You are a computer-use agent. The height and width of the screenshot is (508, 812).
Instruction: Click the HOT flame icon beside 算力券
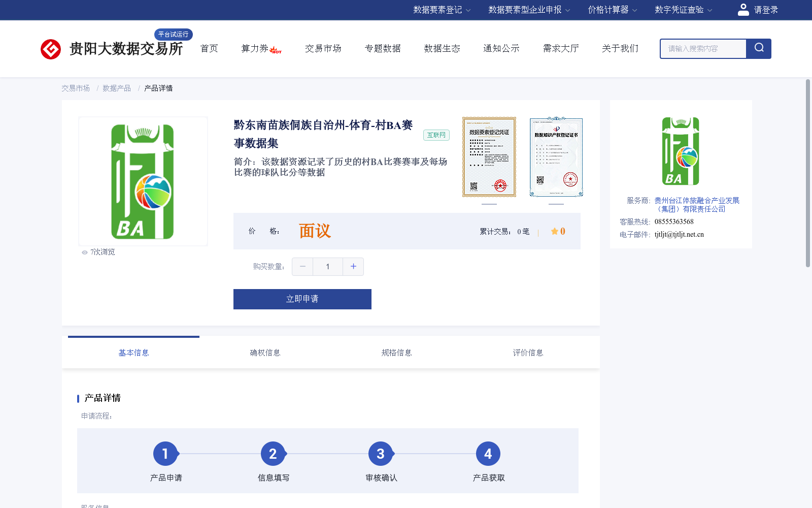[276, 50]
